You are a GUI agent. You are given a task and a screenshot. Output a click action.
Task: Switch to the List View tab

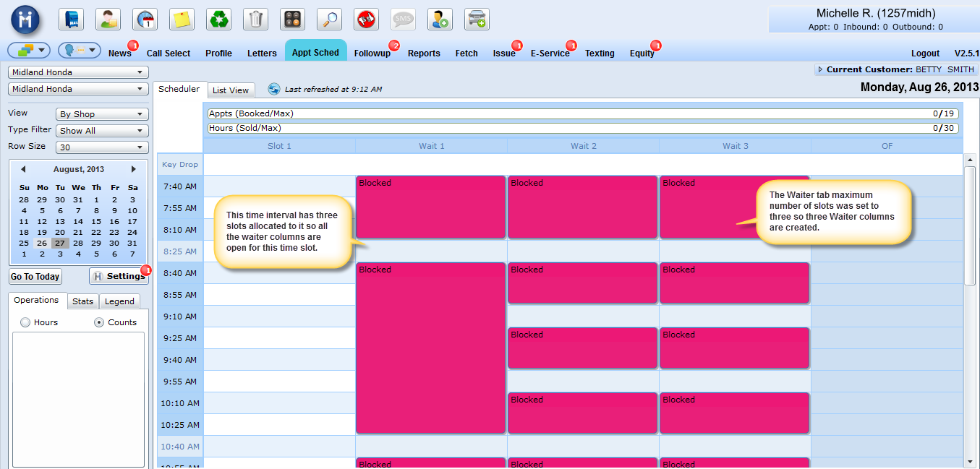coord(231,90)
